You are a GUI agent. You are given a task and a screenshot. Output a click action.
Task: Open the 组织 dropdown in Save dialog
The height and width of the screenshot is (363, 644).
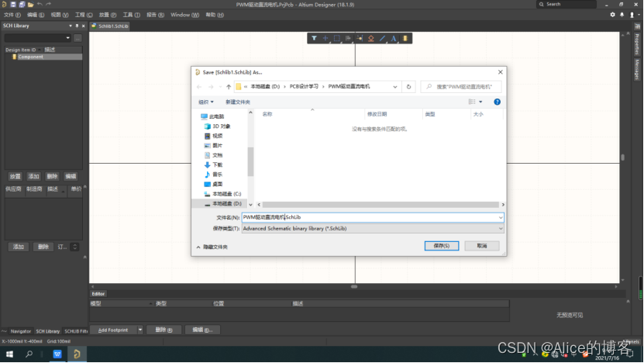206,102
